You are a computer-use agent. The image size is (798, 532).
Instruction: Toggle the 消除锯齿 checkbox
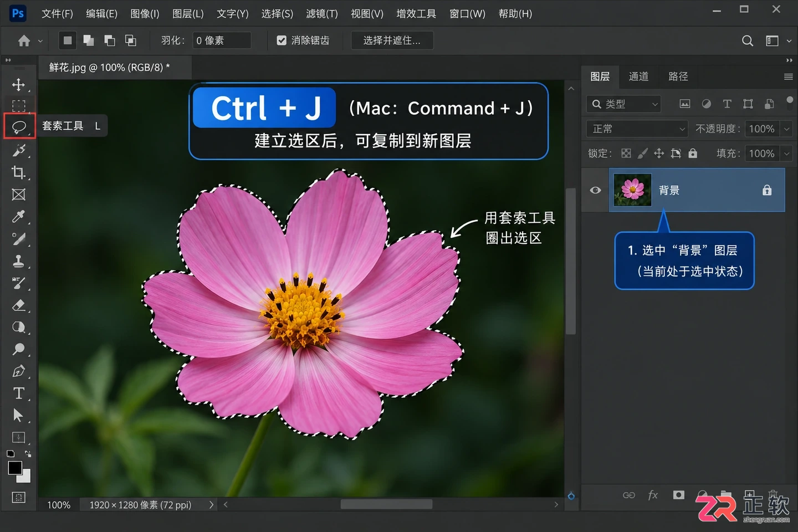coord(282,40)
